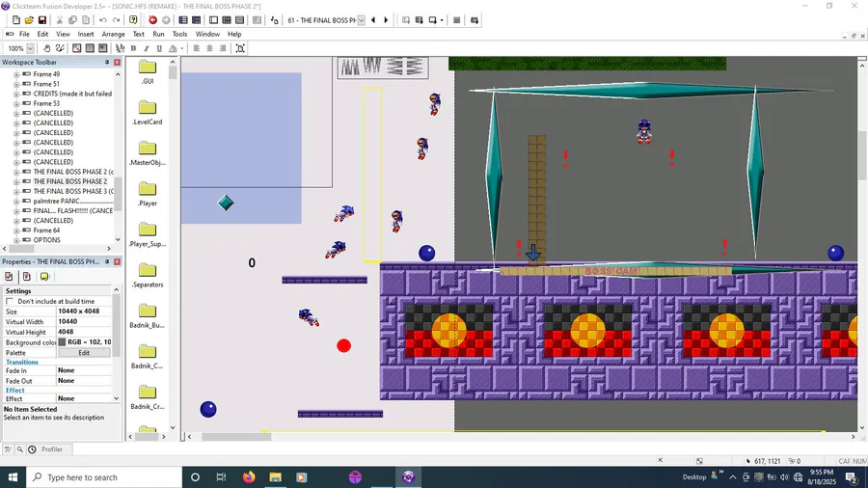This screenshot has height=488, width=868.
Task: Pin the Workspace Toolbar panel
Action: pos(107,62)
